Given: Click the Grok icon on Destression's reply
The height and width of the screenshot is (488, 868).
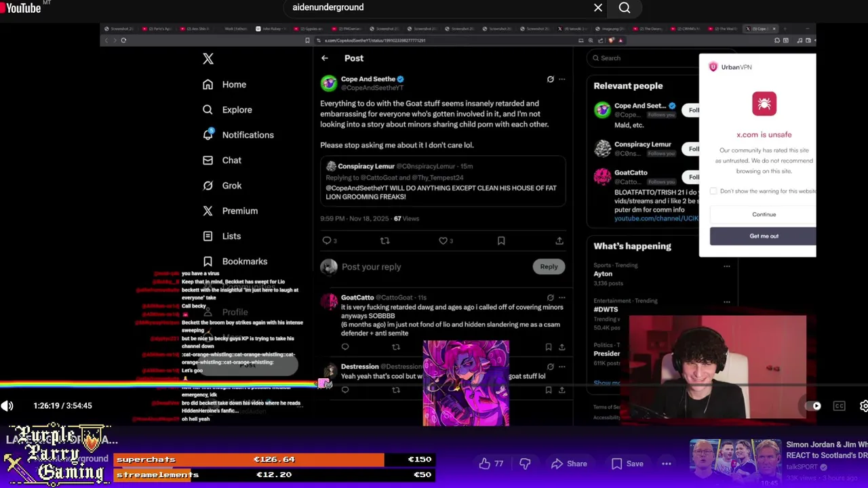Looking at the screenshot, I should (551, 367).
